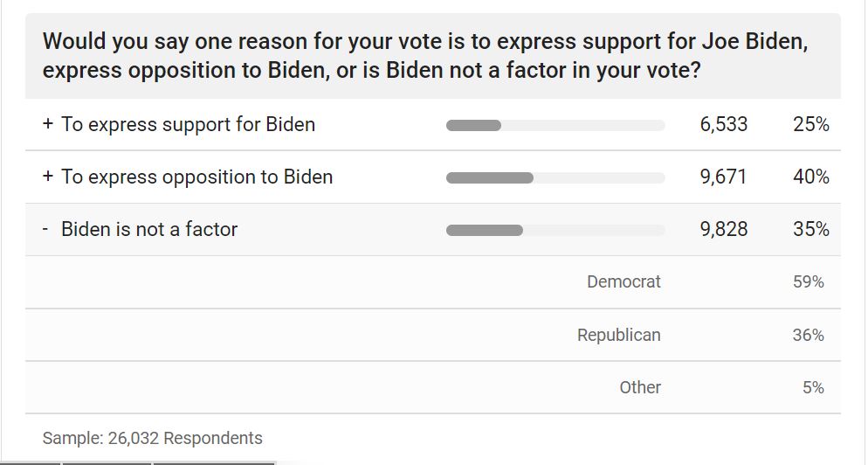Screen dimensions: 868x465
Task: Click the 9,828 respondent count
Action: tap(723, 230)
